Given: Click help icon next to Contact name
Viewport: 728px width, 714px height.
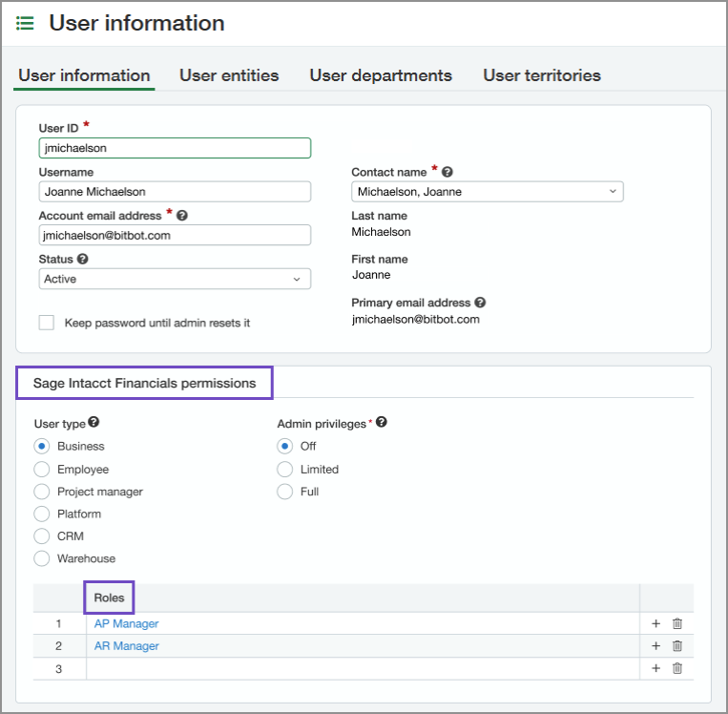Looking at the screenshot, I should [447, 172].
